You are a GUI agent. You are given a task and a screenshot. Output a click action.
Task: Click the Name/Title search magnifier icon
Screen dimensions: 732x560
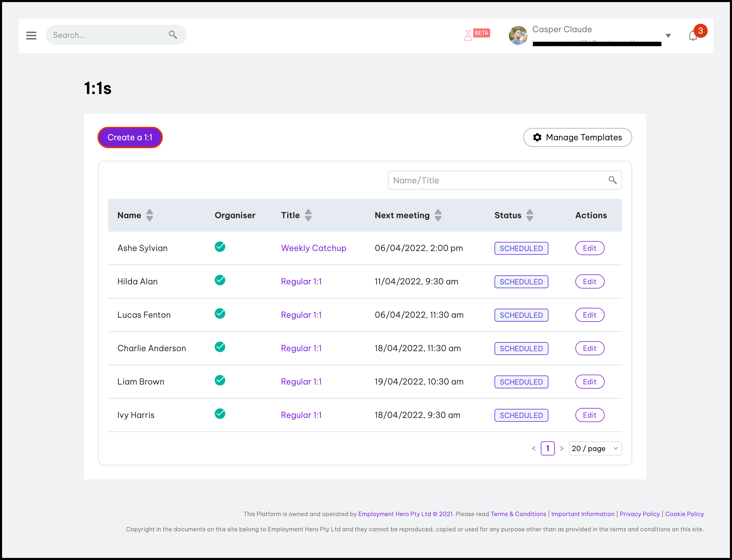pyautogui.click(x=612, y=180)
